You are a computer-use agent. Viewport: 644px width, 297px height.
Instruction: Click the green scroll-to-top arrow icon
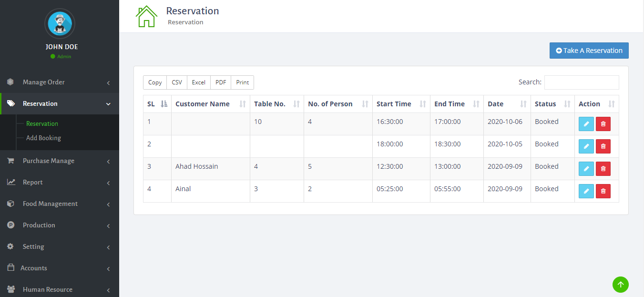point(620,285)
